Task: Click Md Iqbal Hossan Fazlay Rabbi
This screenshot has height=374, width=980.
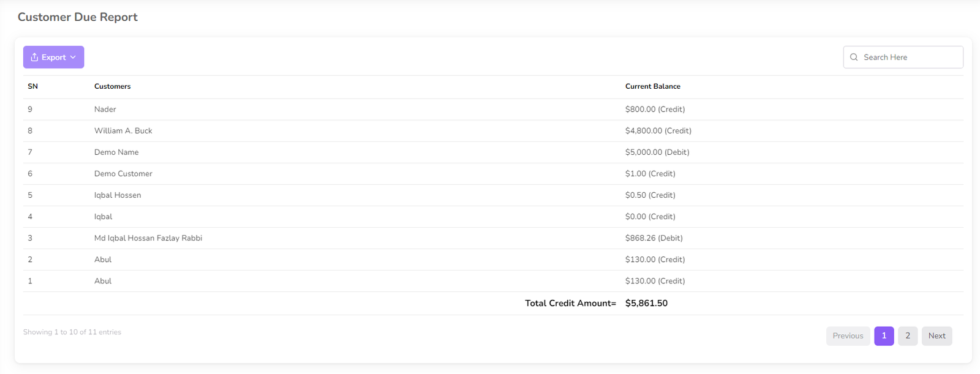Action: (148, 237)
